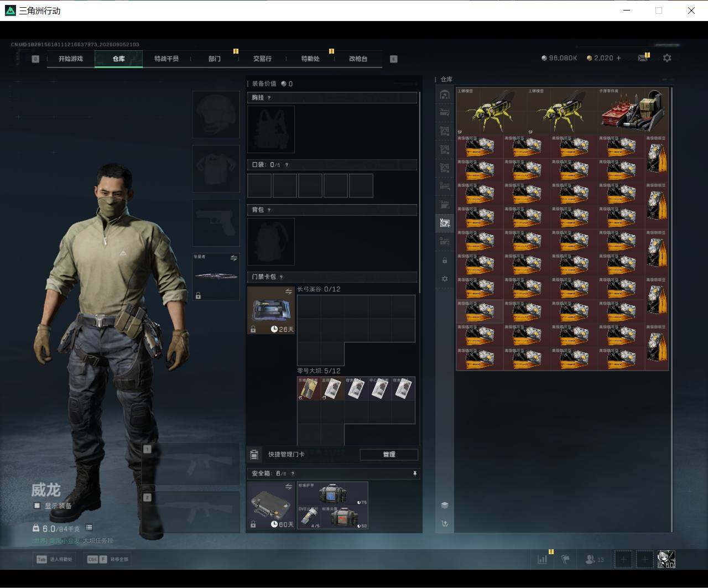Click the statistics bar chart icon
The image size is (708, 588).
point(542,559)
